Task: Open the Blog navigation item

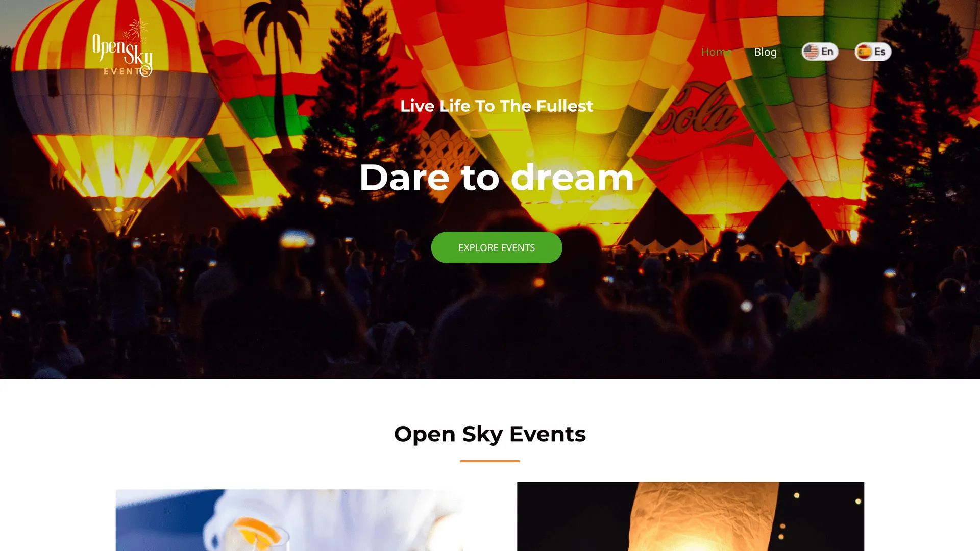Action: pos(765,52)
